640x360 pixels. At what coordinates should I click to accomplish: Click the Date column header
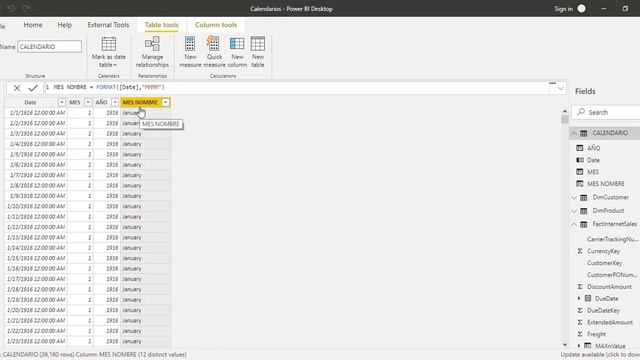coord(30,102)
